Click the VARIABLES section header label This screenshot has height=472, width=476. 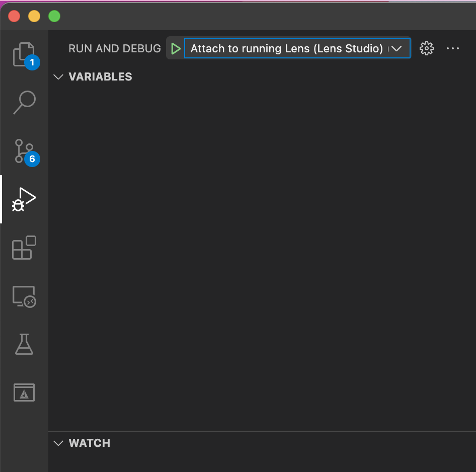[100, 77]
